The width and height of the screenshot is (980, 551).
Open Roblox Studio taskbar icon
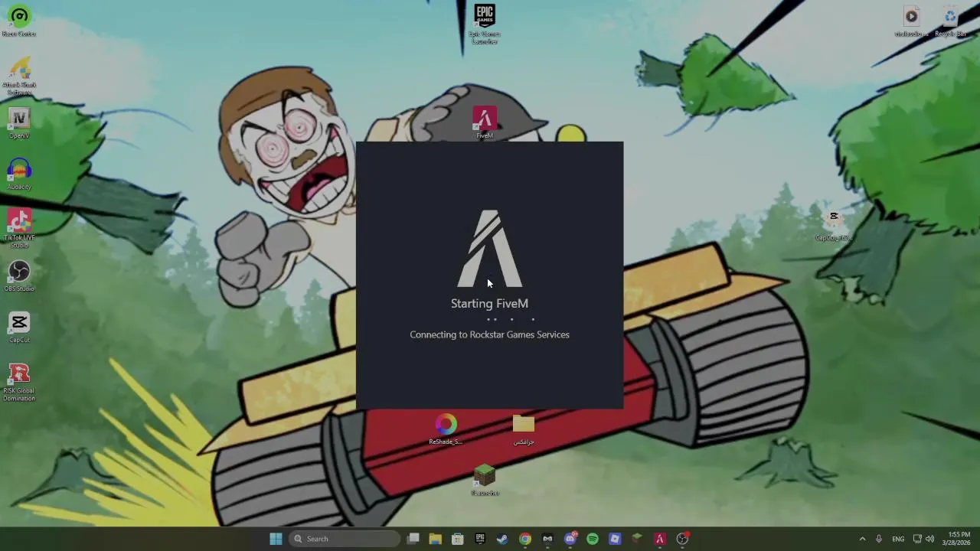pyautogui.click(x=615, y=539)
